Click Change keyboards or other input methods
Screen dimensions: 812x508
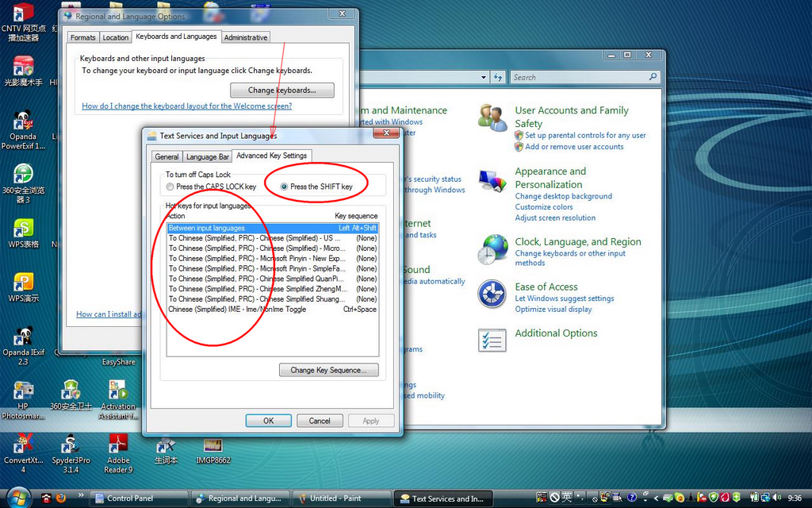point(570,258)
